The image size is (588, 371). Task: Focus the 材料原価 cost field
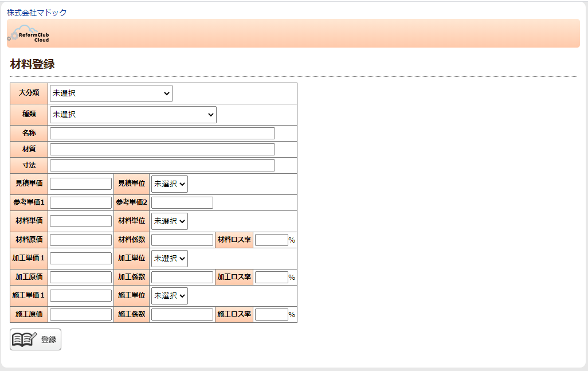point(81,240)
